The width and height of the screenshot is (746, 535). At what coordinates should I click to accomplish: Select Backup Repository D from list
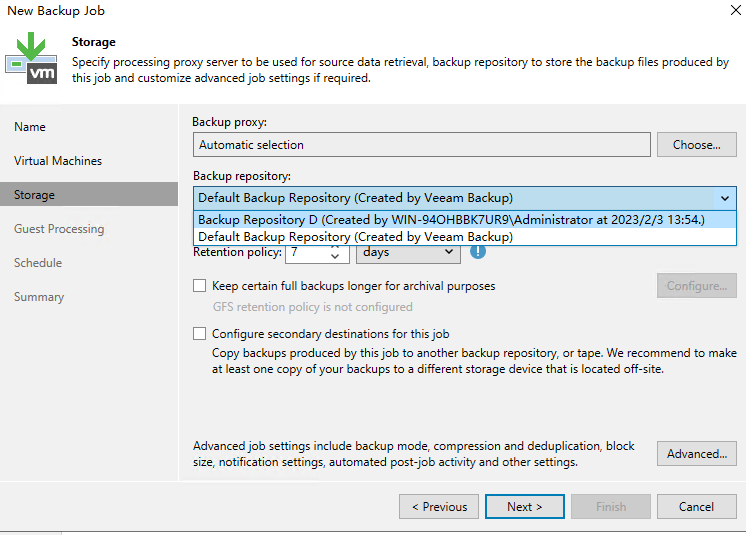tap(465, 220)
